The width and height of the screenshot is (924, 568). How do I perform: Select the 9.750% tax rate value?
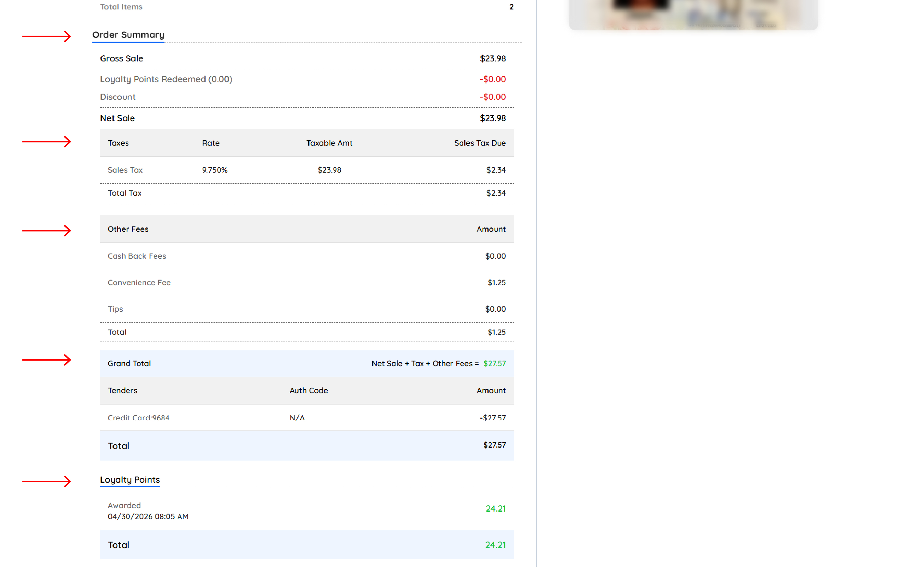[215, 170]
